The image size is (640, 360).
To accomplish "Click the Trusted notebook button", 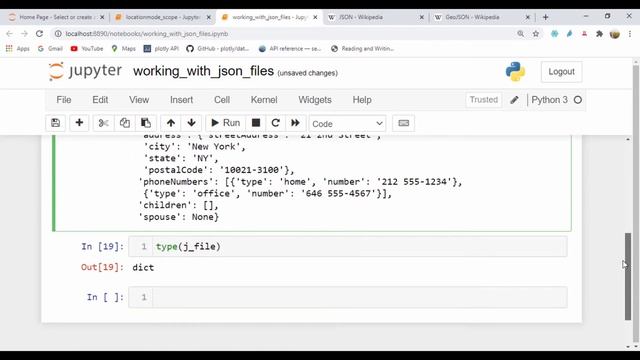I will click(484, 100).
